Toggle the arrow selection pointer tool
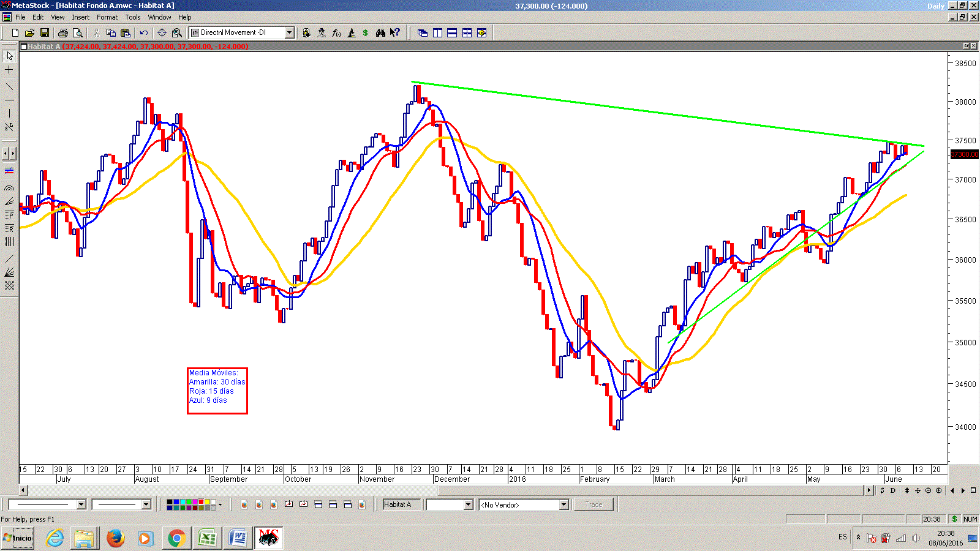Image resolution: width=980 pixels, height=551 pixels. pos(9,56)
